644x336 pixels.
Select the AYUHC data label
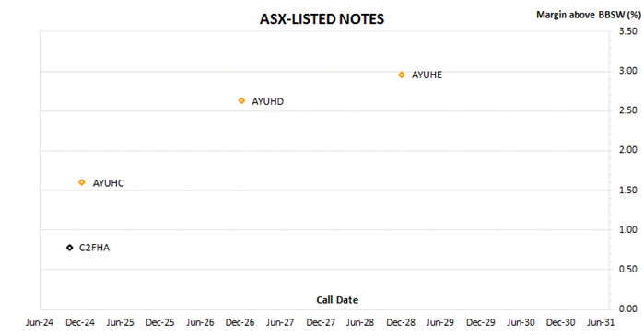pos(108,183)
